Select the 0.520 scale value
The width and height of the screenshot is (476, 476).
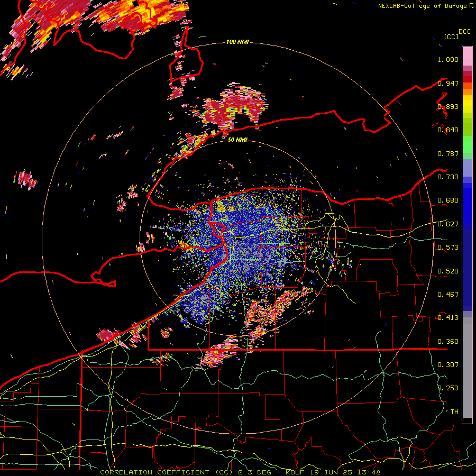click(448, 271)
